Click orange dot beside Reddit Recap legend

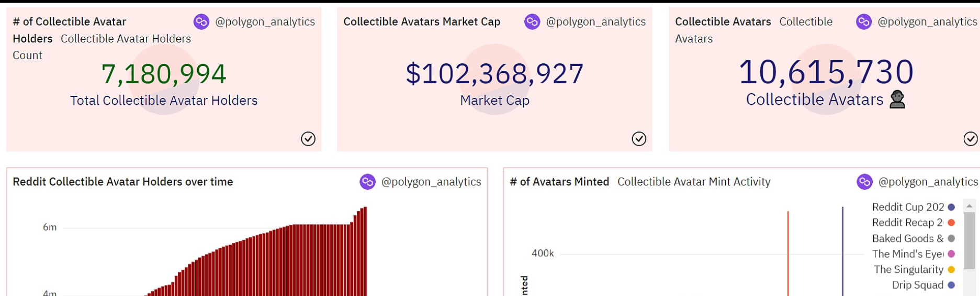pyautogui.click(x=951, y=223)
